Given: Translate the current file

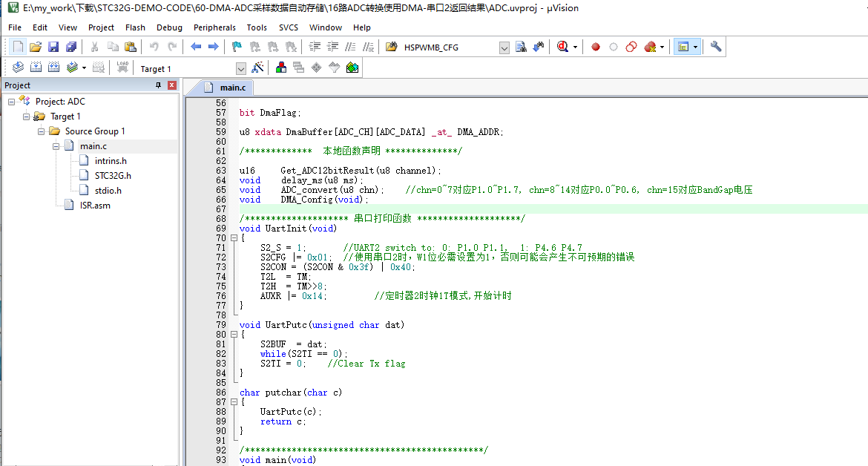Looking at the screenshot, I should 19,68.
